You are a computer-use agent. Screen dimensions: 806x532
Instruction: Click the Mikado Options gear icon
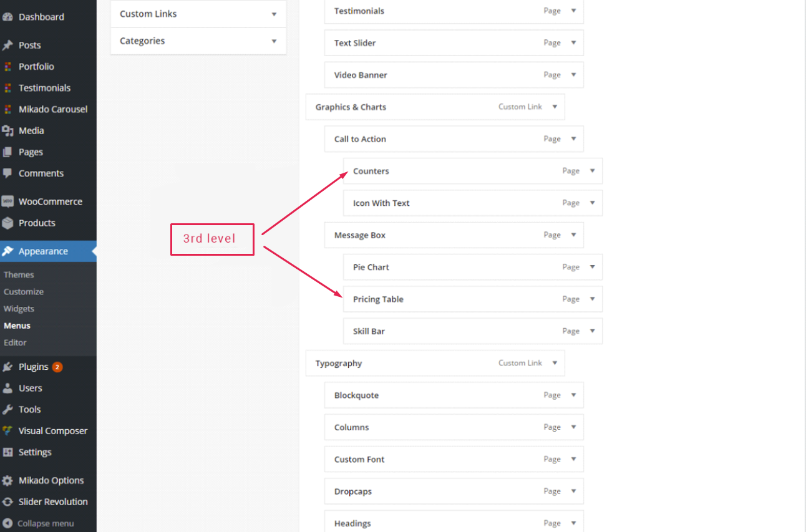[x=8, y=480]
